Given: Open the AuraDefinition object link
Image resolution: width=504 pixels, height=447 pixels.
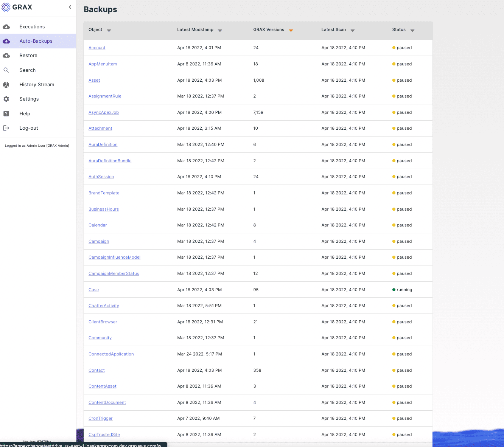Looking at the screenshot, I should point(103,145).
